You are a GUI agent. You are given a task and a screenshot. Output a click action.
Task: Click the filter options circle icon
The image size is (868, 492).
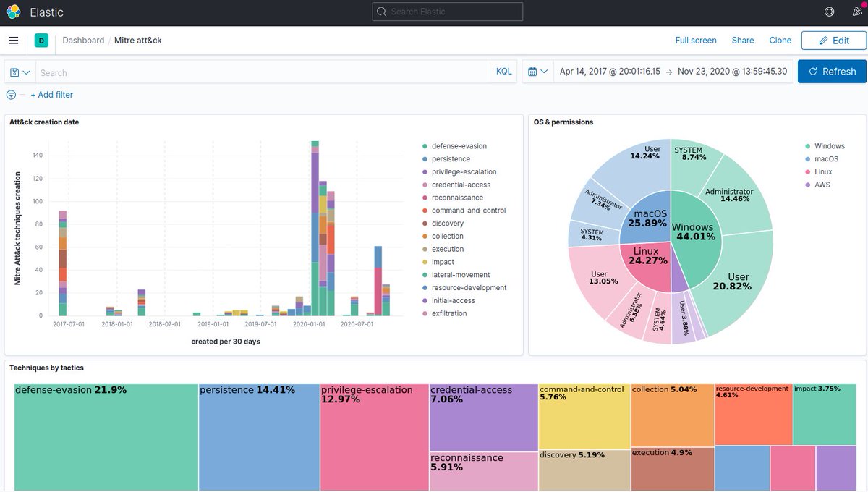[x=11, y=95]
